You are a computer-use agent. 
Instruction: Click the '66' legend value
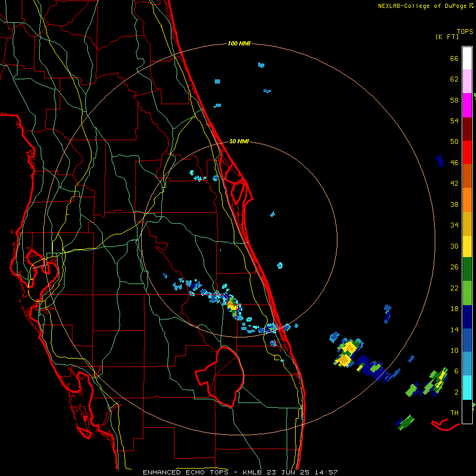454,59
